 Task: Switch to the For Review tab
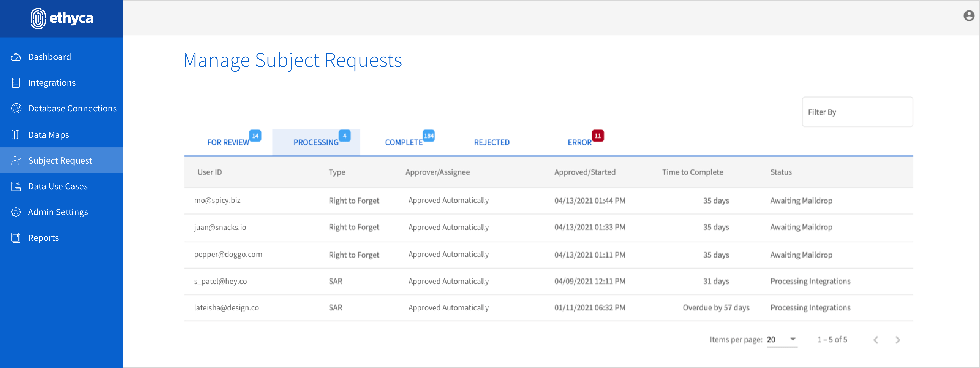(228, 142)
